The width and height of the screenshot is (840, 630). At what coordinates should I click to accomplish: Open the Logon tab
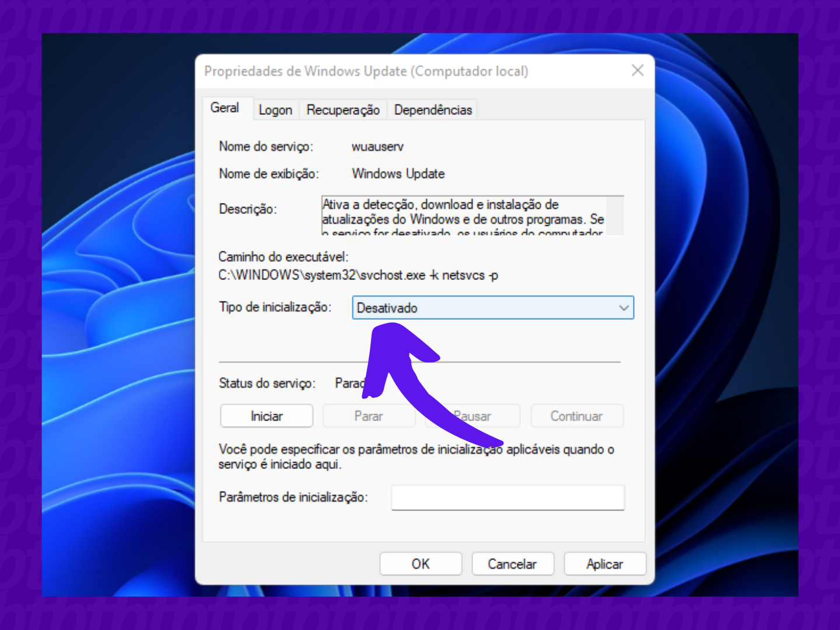coord(275,110)
